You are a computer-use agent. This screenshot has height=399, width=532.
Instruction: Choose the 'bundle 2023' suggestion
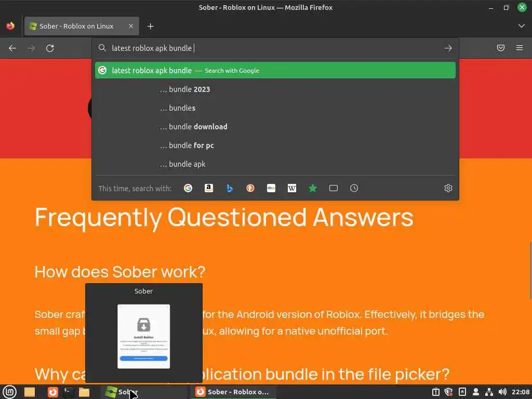(x=275, y=89)
